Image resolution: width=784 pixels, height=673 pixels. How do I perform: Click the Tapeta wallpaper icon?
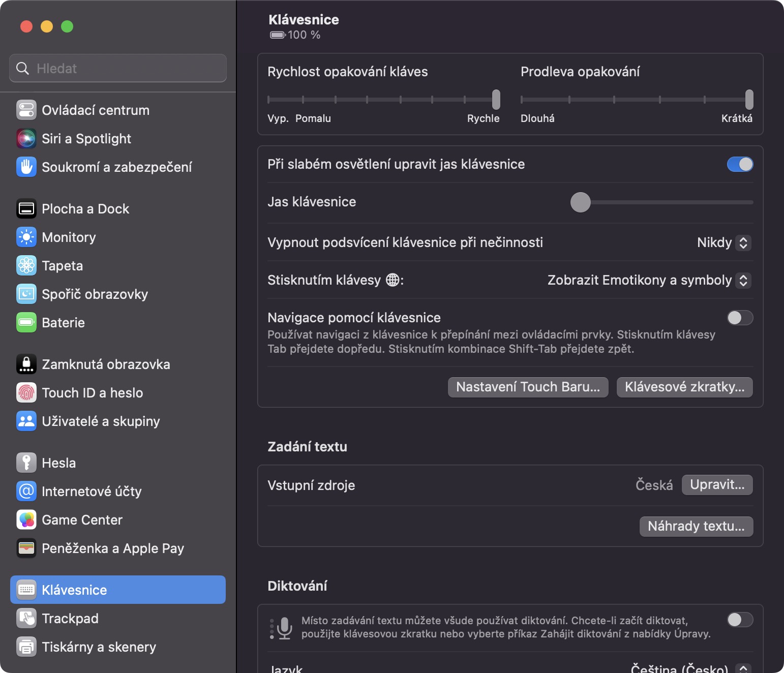(x=26, y=265)
